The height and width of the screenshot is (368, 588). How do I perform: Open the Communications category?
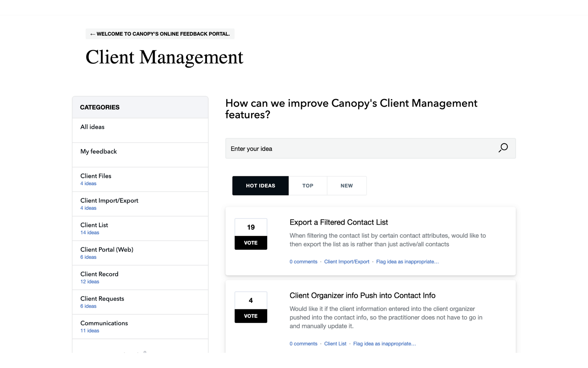tap(104, 323)
